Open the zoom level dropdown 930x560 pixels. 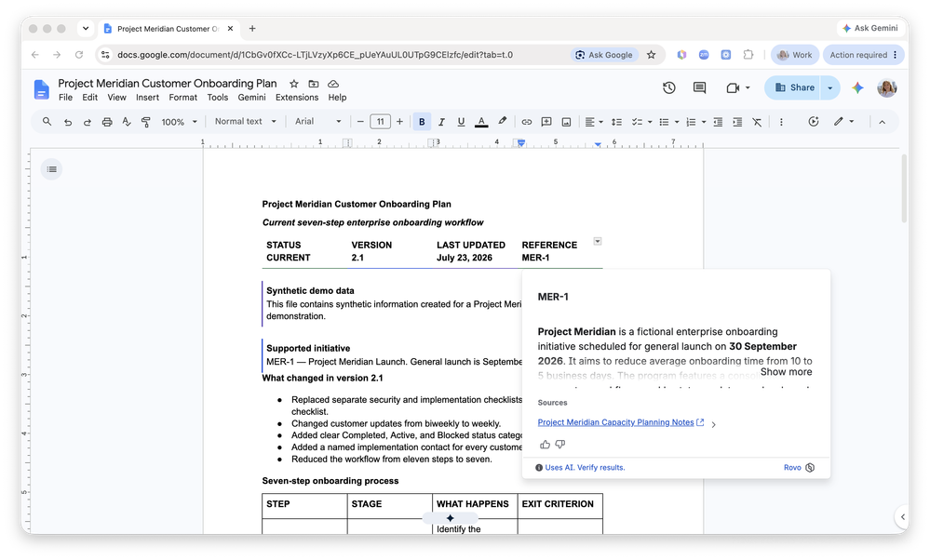pos(179,122)
